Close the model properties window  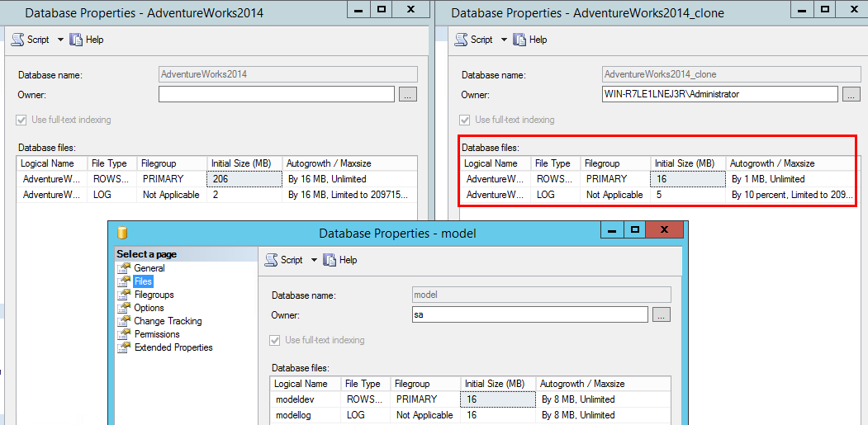[664, 229]
